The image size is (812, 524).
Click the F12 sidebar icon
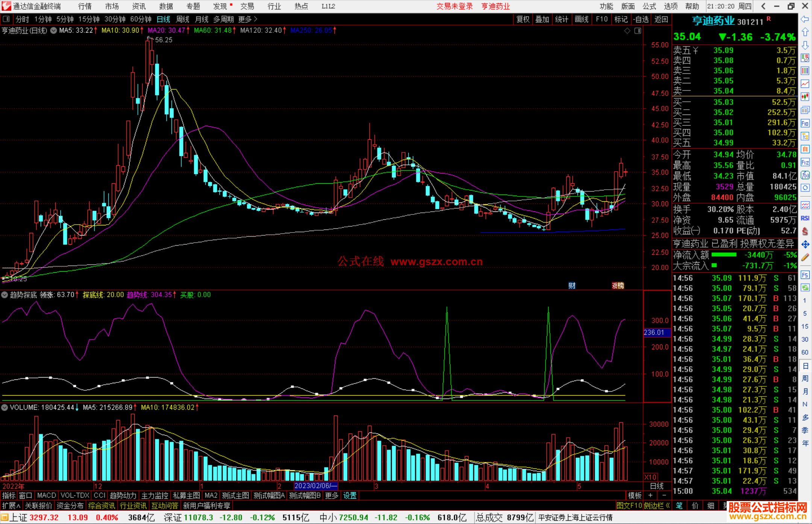[805, 162]
